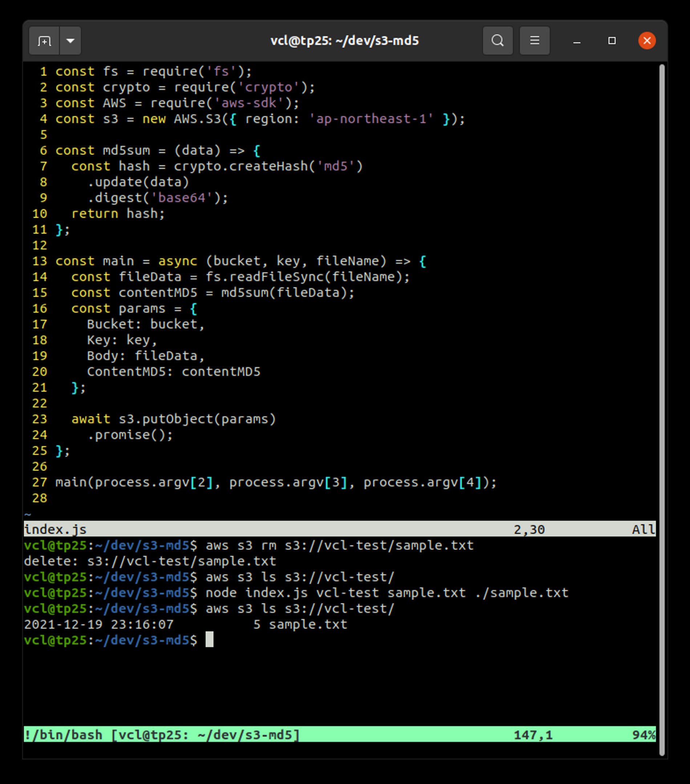
Task: Open the new-tab profile dropdown arrow
Action: (70, 40)
